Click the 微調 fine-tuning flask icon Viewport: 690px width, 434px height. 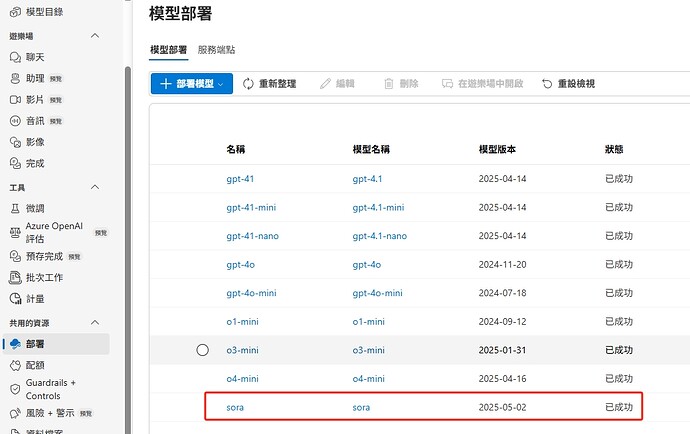15,208
